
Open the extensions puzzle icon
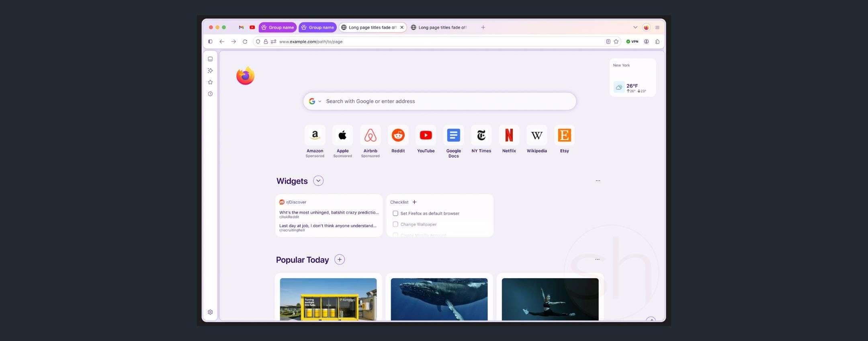(657, 41)
